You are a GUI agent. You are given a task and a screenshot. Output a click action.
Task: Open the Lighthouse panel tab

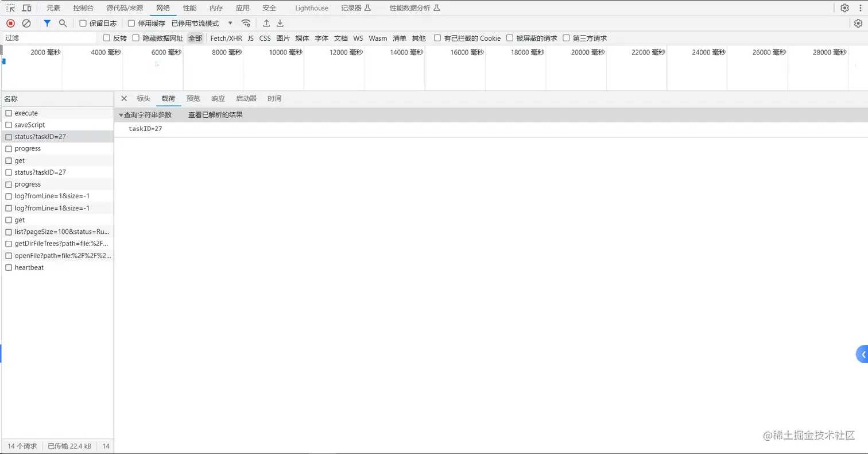click(312, 8)
